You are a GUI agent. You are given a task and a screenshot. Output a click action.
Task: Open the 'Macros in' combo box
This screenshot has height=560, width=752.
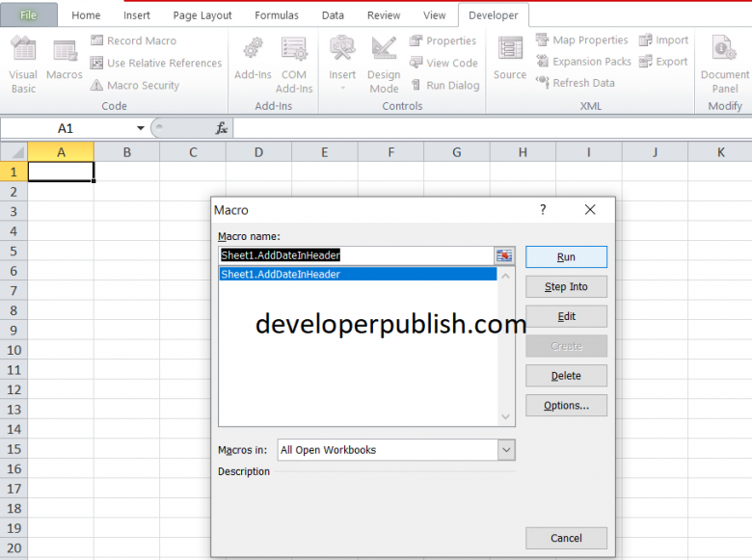pos(506,450)
